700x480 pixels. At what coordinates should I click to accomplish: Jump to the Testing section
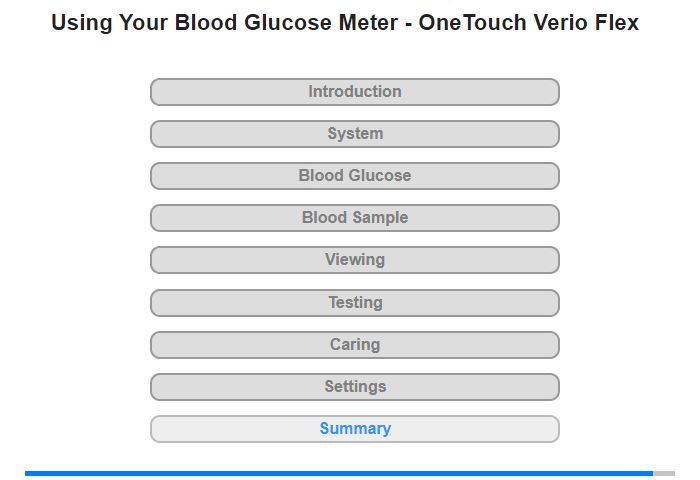(x=354, y=302)
